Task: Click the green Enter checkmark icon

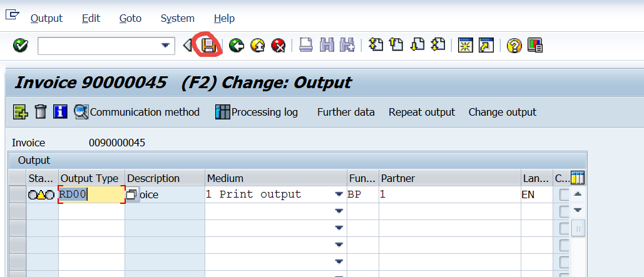Action: click(x=21, y=45)
